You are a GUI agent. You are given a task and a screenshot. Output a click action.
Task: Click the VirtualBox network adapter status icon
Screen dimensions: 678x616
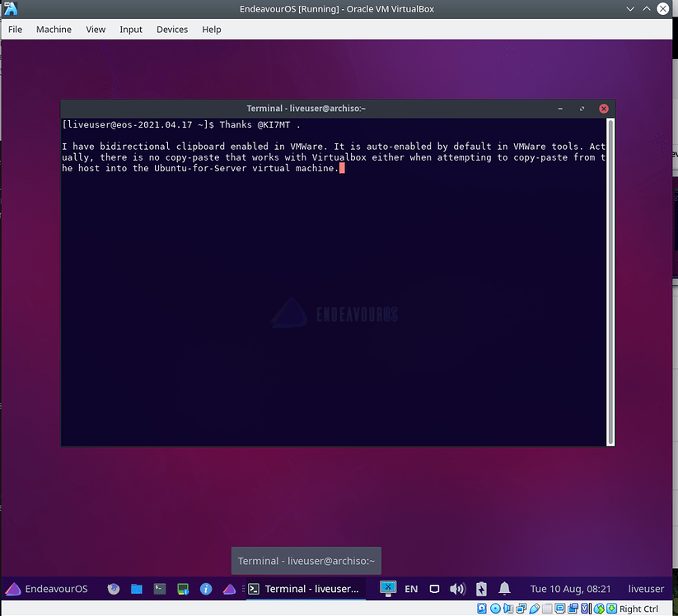pos(521,609)
